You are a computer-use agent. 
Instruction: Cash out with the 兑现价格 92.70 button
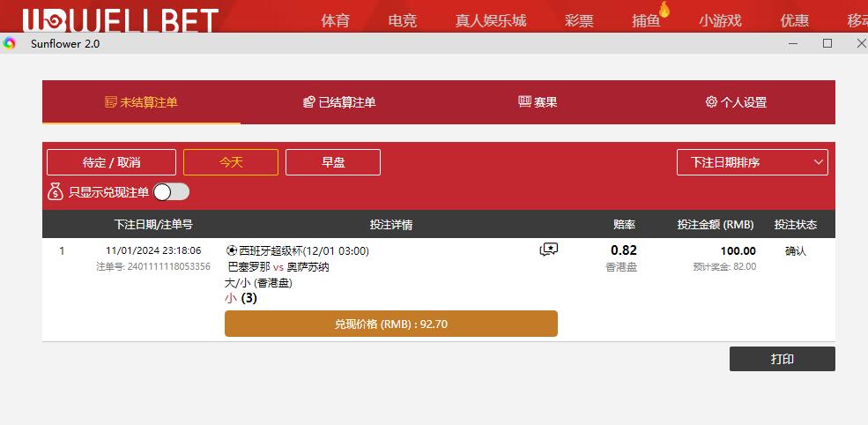(391, 324)
